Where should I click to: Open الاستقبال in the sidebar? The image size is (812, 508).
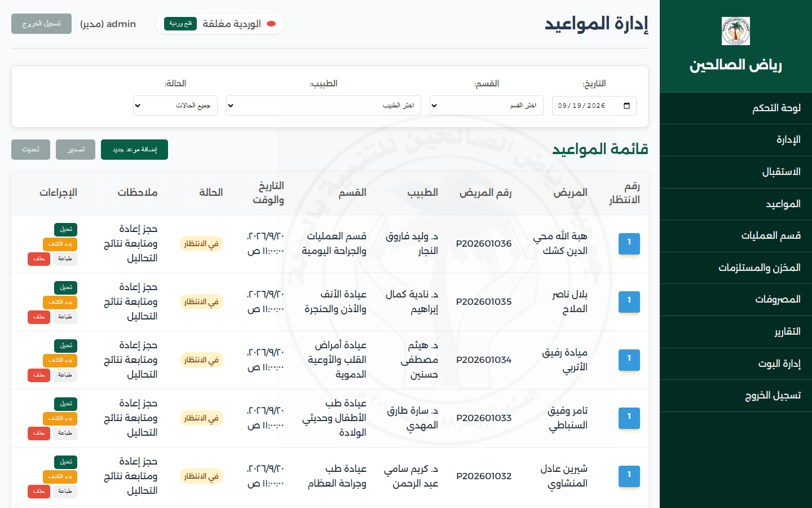[736, 172]
